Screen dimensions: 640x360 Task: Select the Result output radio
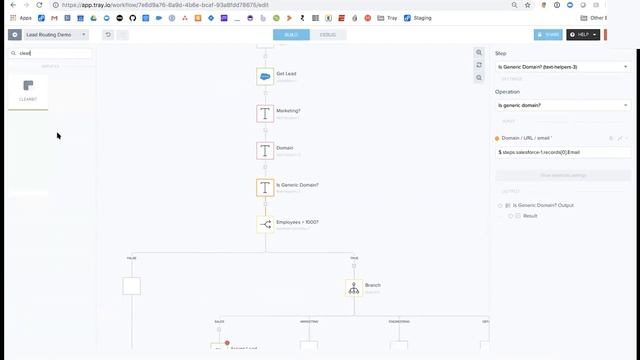pyautogui.click(x=510, y=216)
